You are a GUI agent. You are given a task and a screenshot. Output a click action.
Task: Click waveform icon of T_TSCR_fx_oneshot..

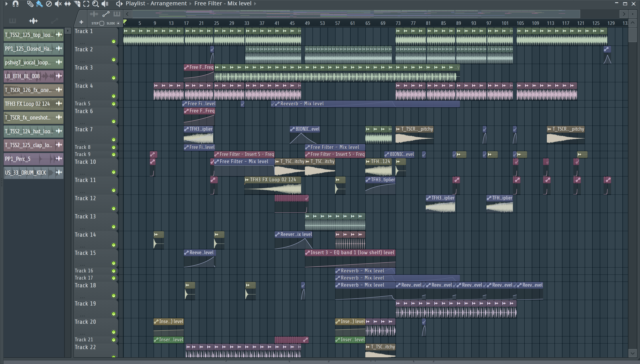[x=59, y=118]
